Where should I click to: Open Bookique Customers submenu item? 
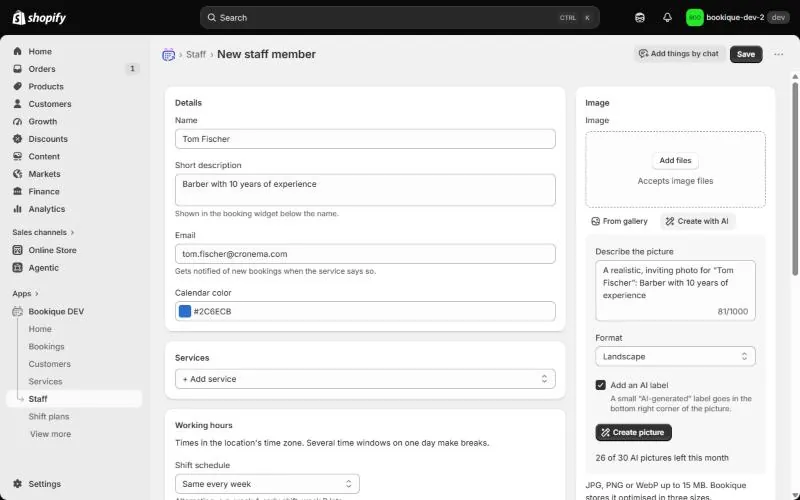tap(49, 364)
